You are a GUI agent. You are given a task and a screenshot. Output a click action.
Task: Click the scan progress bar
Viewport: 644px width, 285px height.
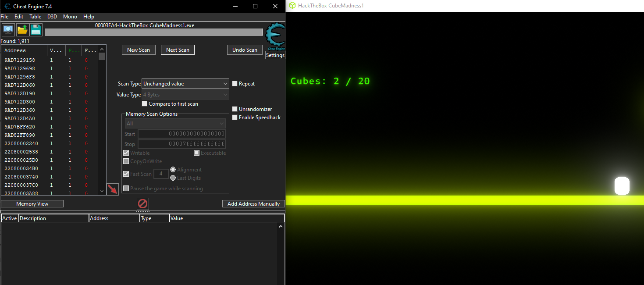[x=154, y=32]
